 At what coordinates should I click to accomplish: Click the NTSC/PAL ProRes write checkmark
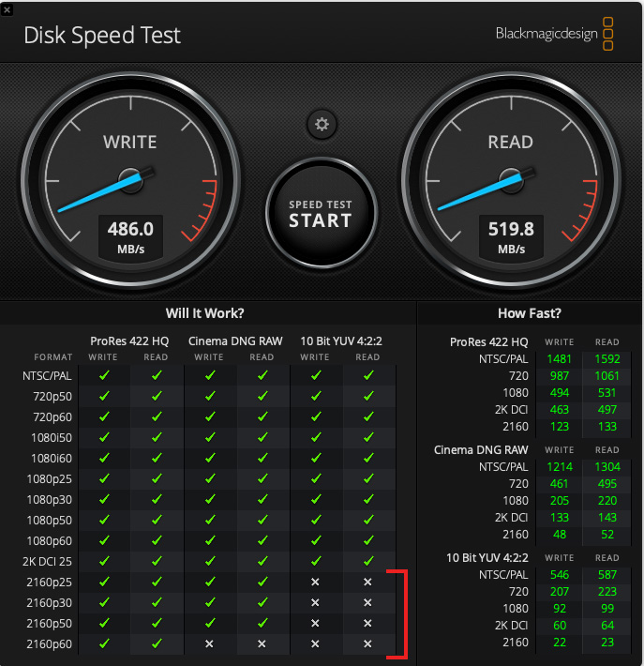point(104,375)
